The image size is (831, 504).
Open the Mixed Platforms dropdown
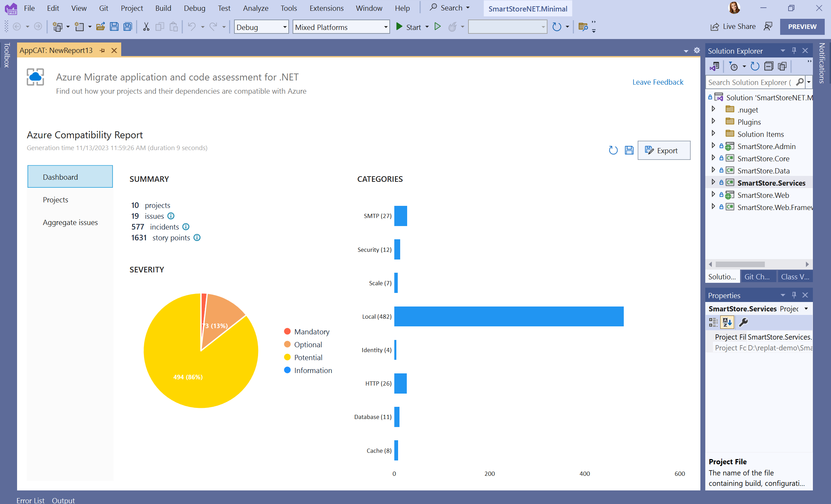[x=386, y=27]
